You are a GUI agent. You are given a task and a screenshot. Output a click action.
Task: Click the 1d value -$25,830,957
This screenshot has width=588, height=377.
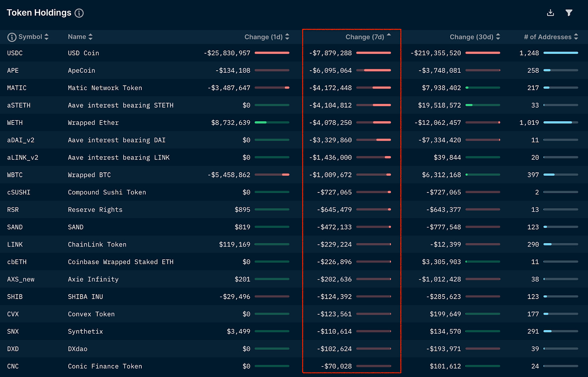tap(227, 53)
